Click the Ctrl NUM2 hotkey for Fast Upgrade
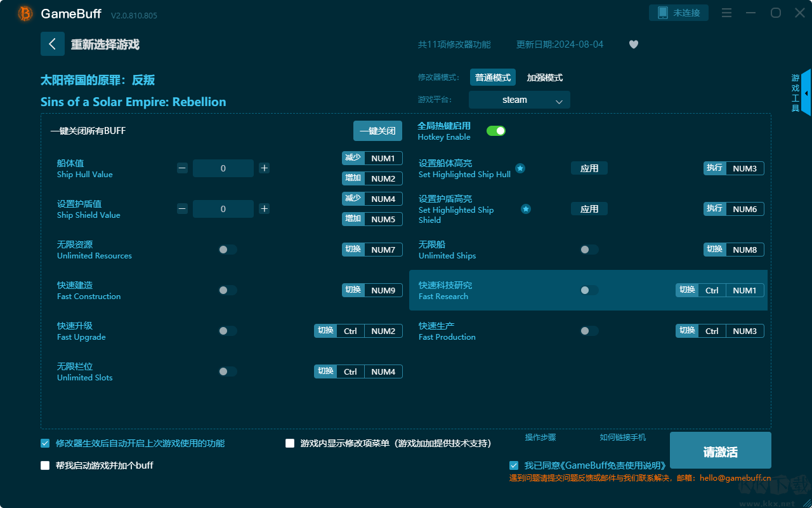The height and width of the screenshot is (508, 812). 358,331
